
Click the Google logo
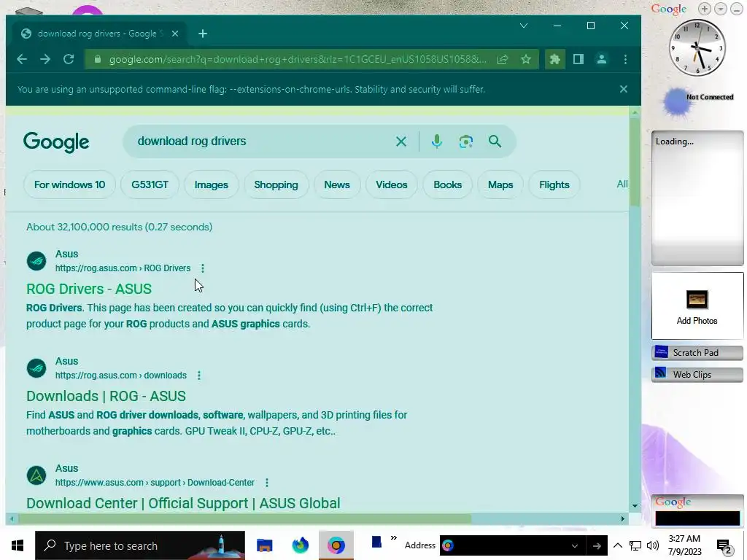click(56, 142)
